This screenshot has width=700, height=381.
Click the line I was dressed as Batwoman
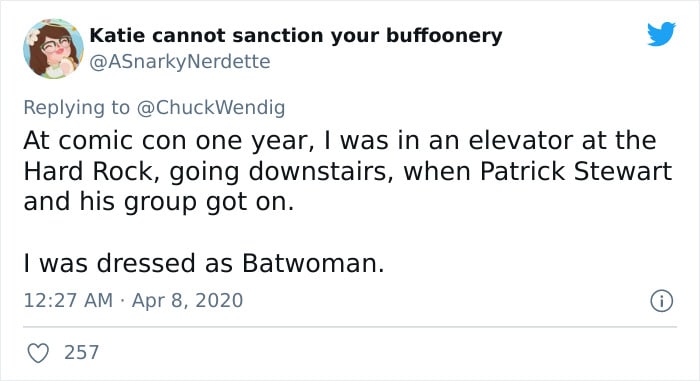click(x=204, y=263)
